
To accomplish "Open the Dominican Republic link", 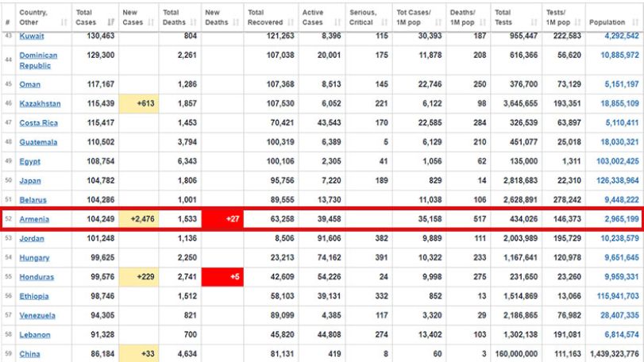I will 38,60.
